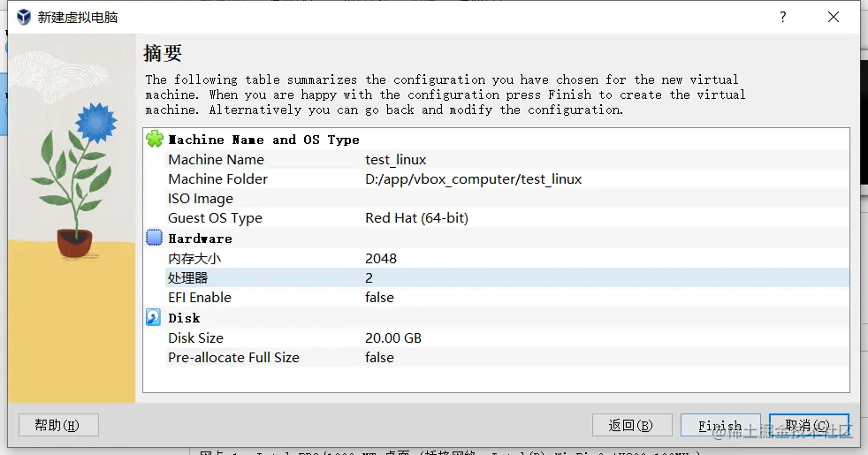
Task: Click the processor count value 2
Action: (x=369, y=278)
